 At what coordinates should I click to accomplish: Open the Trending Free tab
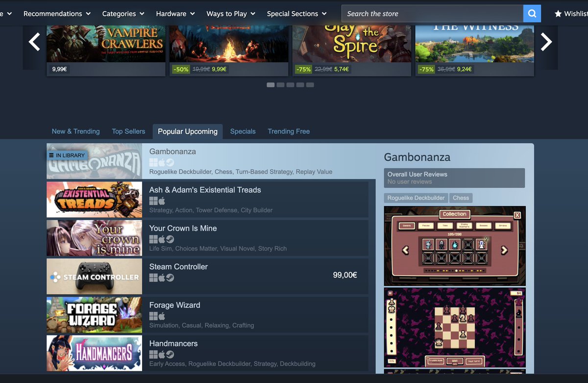289,131
